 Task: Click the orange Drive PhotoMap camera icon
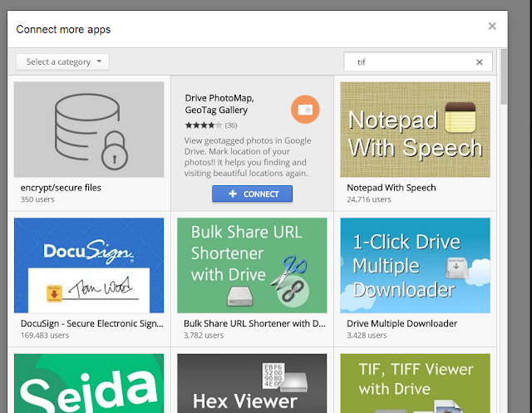(305, 109)
